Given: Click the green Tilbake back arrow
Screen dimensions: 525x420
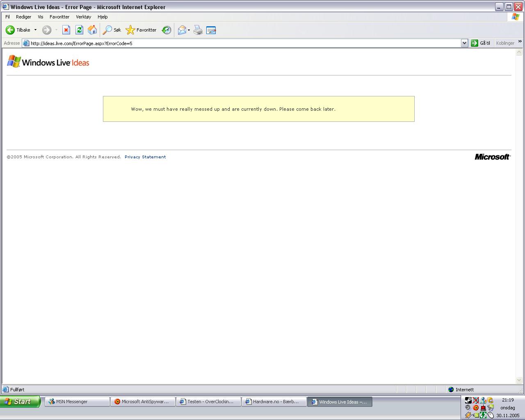Looking at the screenshot, I should (10, 30).
